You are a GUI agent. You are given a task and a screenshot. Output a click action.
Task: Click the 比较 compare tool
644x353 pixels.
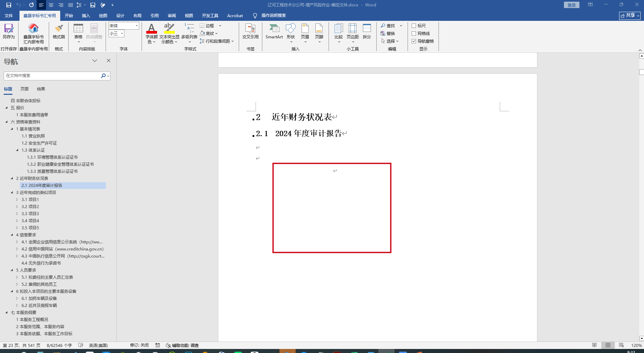point(339,33)
